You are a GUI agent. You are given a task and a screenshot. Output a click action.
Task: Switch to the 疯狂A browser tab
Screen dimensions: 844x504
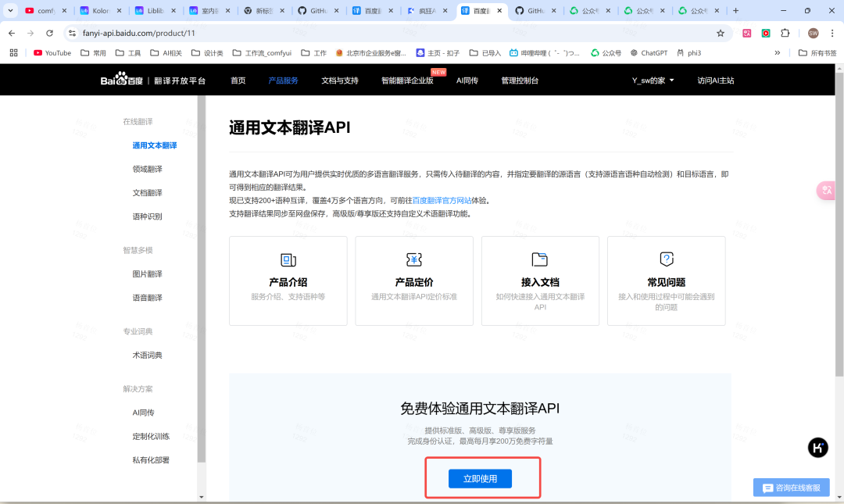pos(427,11)
